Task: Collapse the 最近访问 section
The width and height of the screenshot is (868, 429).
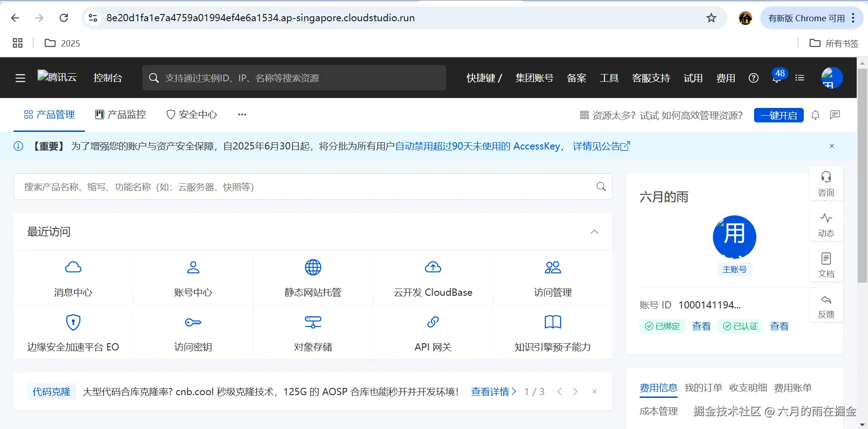Action: pos(594,232)
